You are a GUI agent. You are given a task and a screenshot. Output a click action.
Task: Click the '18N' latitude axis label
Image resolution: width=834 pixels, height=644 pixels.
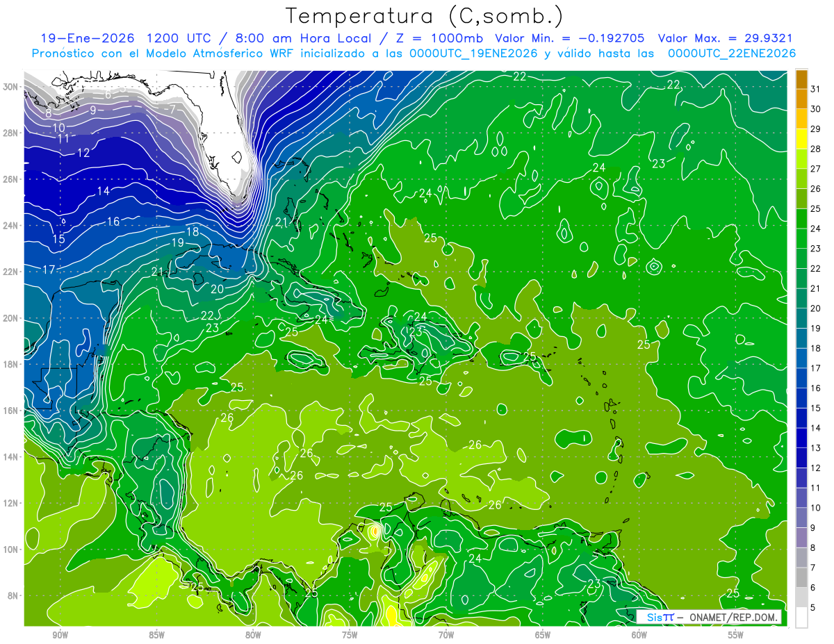pos(11,364)
